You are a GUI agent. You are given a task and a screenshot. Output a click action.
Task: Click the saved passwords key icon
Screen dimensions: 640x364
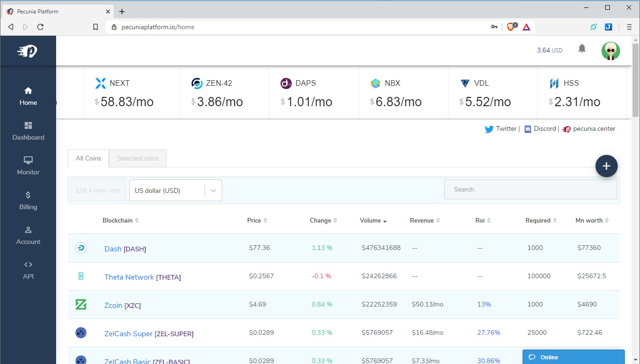pyautogui.click(x=494, y=27)
